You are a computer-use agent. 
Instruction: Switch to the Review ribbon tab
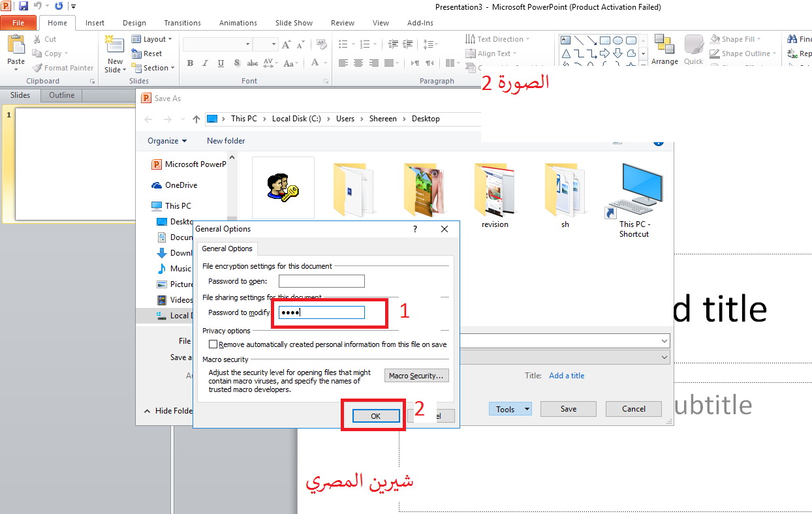click(343, 23)
